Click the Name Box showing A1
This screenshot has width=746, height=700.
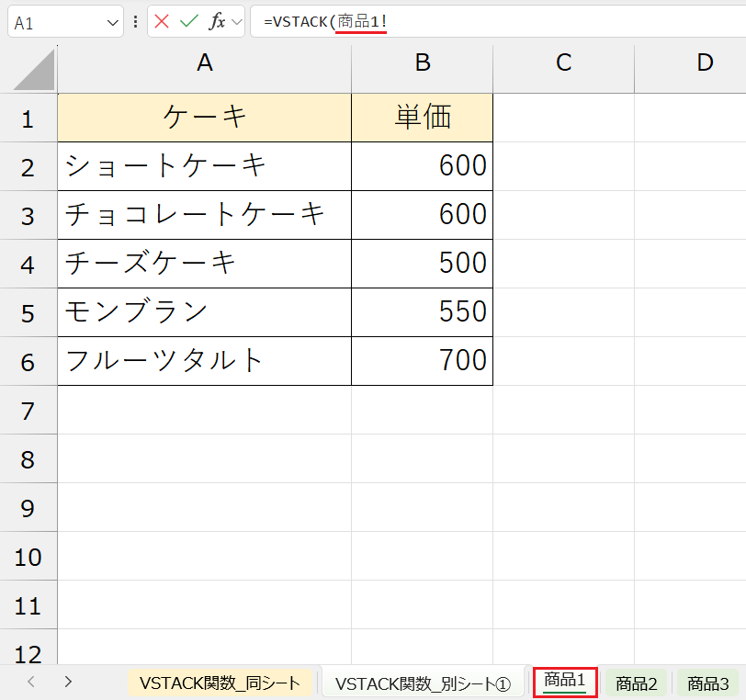click(x=55, y=22)
